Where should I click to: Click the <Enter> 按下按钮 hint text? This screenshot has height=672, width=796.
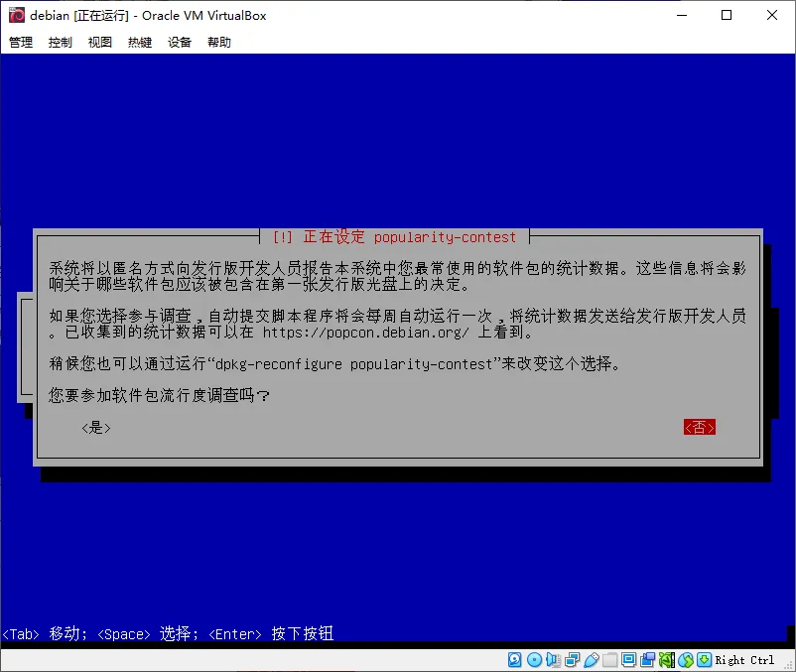coord(271,633)
